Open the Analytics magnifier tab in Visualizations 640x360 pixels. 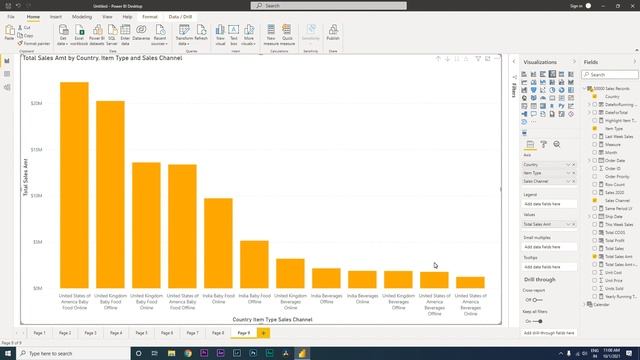click(557, 144)
